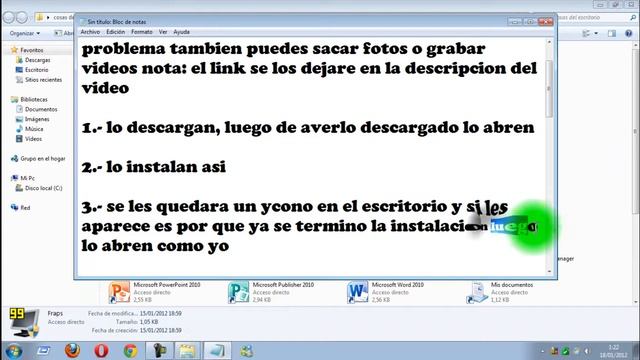Select Microsoft Publisher 2010 shortcut icon
640x360 pixels.
(x=238, y=292)
